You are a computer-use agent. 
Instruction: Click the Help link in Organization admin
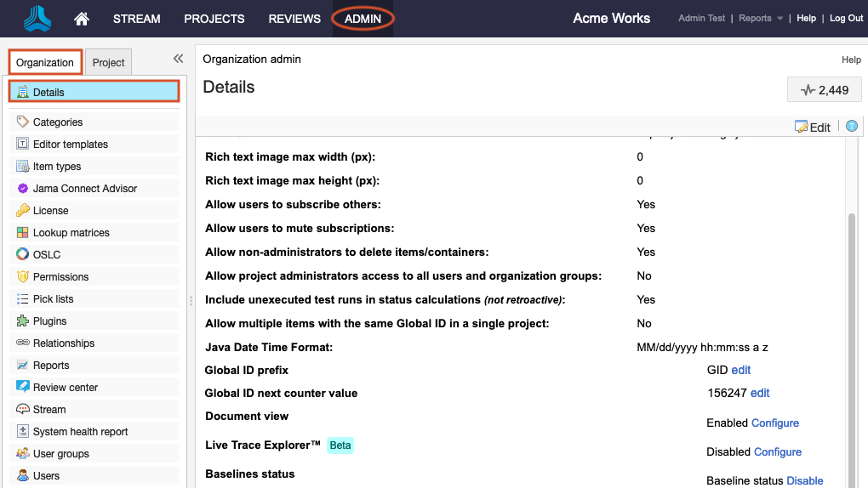[x=851, y=60]
